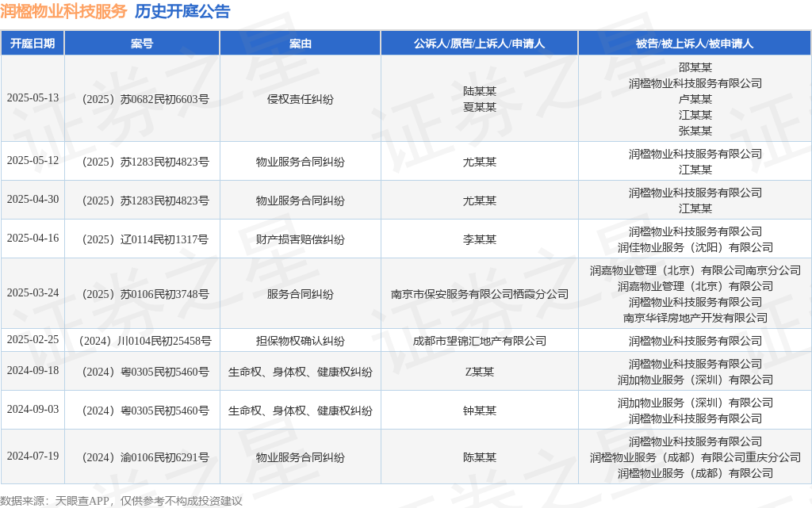Click defendant name 卢某某
Screen dimensions: 812x508
coord(695,99)
